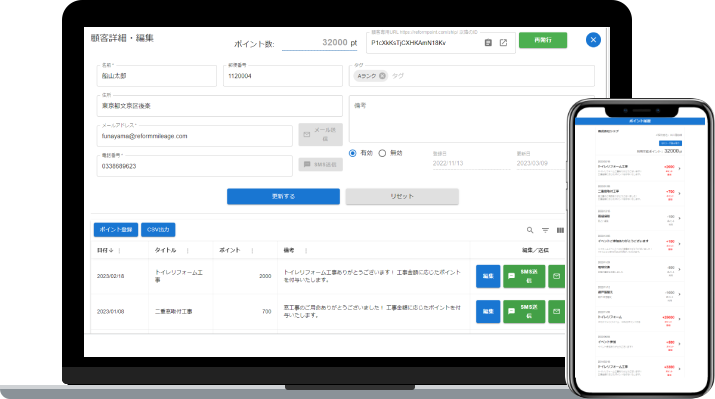The image size is (715, 399).
Task: Open phone's +20000 トイレリフォーム entry chevron
Action: (x=679, y=319)
